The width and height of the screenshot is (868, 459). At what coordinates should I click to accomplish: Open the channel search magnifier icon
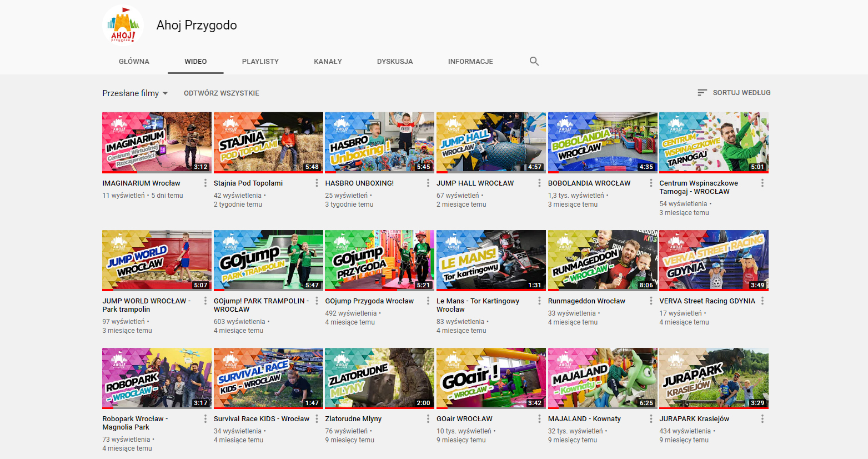click(x=534, y=61)
